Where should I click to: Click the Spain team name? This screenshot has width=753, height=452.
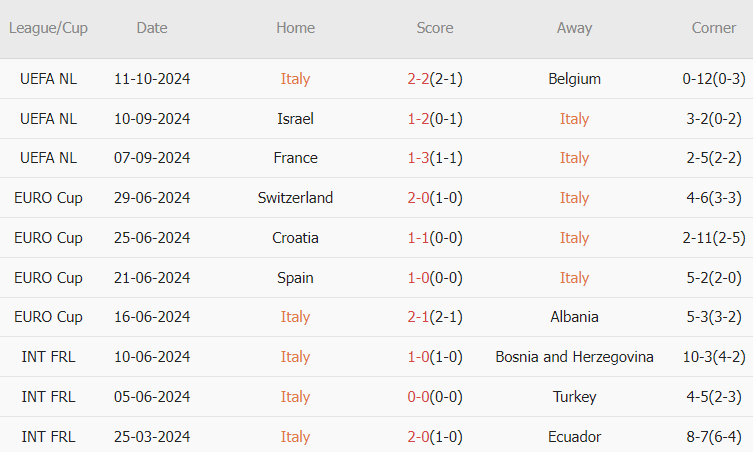click(295, 278)
